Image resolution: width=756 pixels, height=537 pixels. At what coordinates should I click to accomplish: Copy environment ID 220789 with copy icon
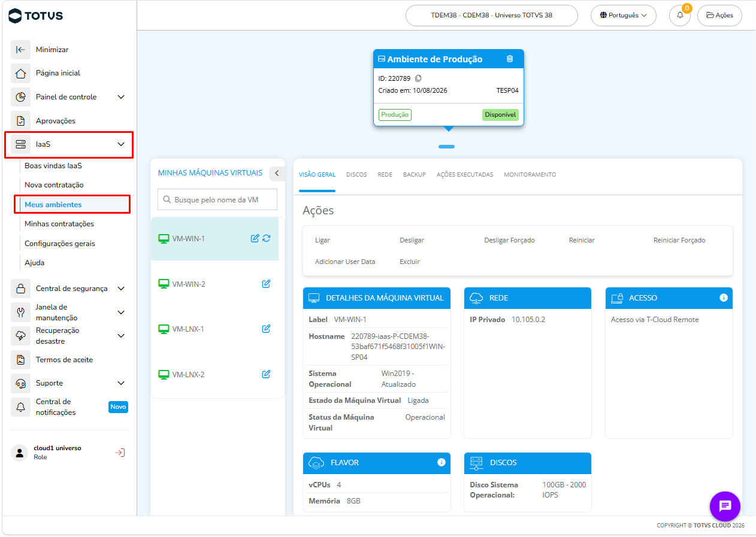point(418,78)
